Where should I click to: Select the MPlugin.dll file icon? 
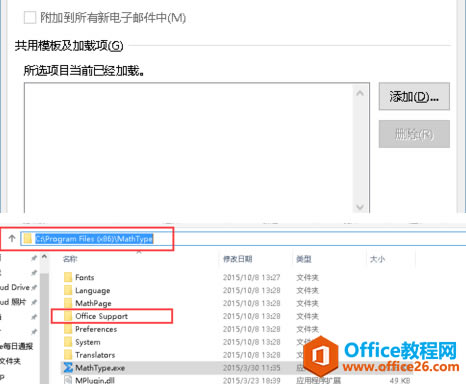[68, 380]
